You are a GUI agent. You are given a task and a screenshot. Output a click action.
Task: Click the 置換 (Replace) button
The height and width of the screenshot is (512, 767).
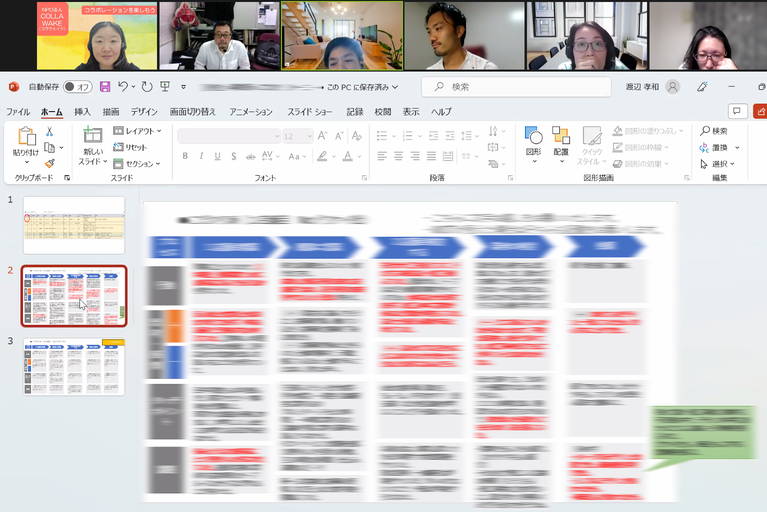coord(718,147)
